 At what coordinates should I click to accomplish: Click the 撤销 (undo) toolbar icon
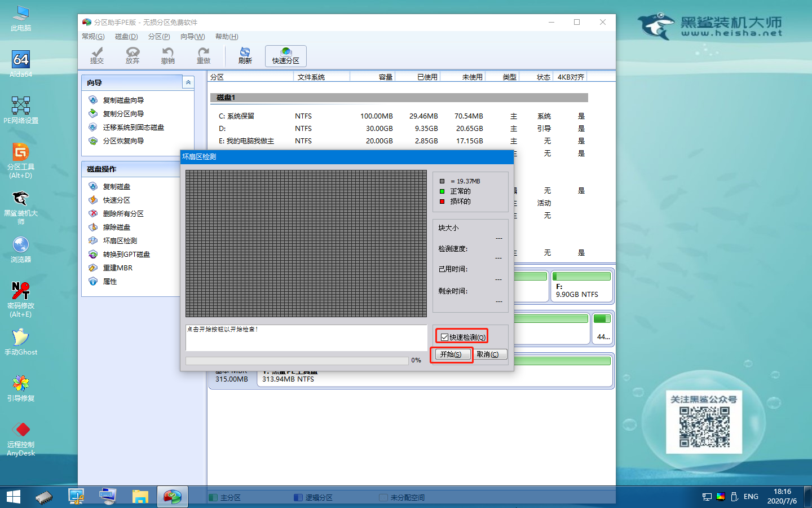tap(168, 56)
